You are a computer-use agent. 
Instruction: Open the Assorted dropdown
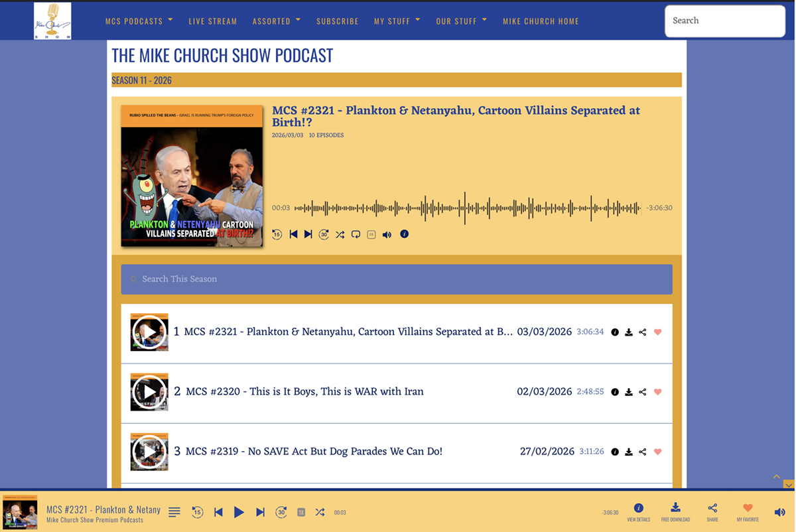(276, 21)
